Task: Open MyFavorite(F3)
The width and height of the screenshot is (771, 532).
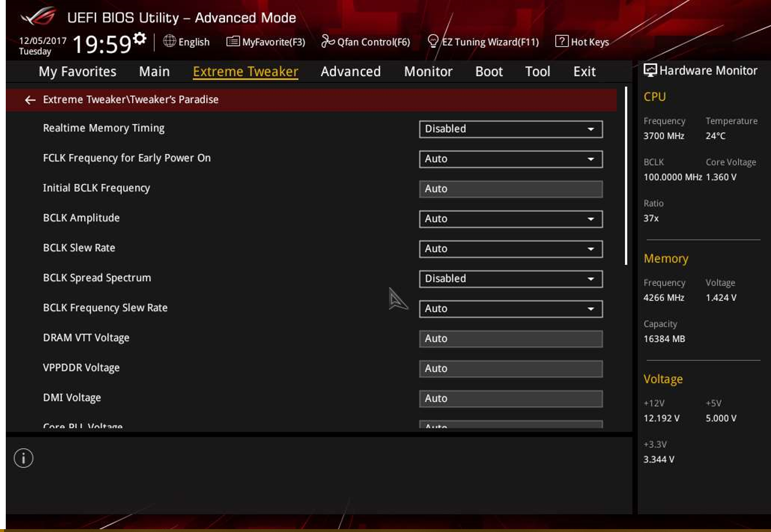Action: coord(265,42)
